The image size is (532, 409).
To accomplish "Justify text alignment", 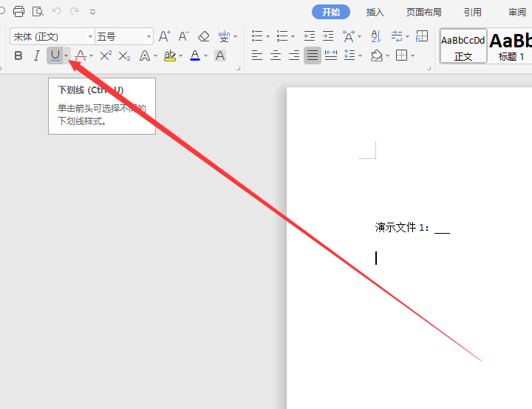I will tap(313, 55).
